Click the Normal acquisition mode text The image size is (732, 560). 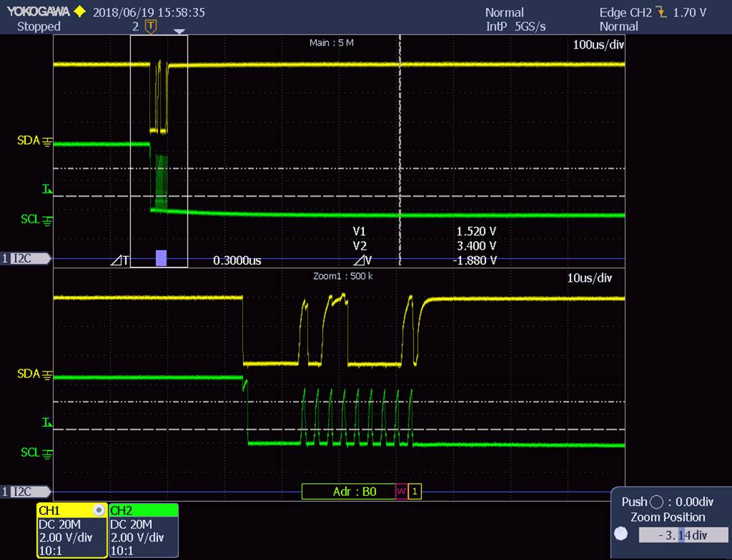504,13
